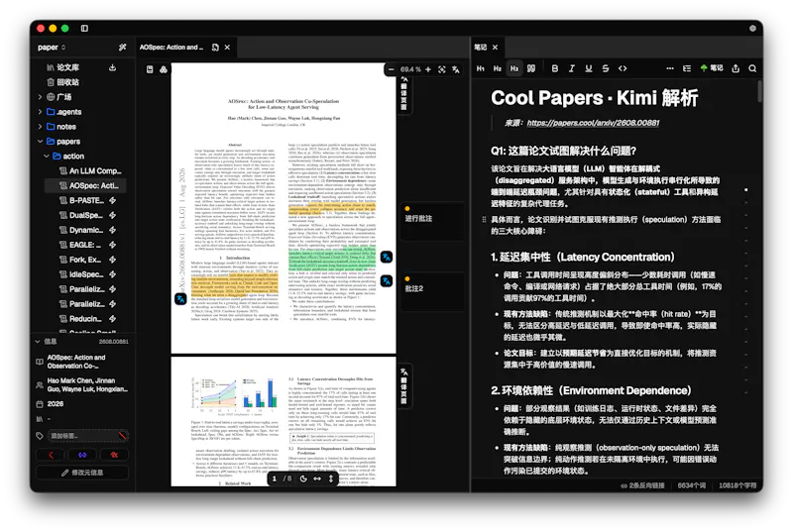Viewport: 793px width, 532px height.
Task: Expand the .agents folder
Action: [x=40, y=112]
